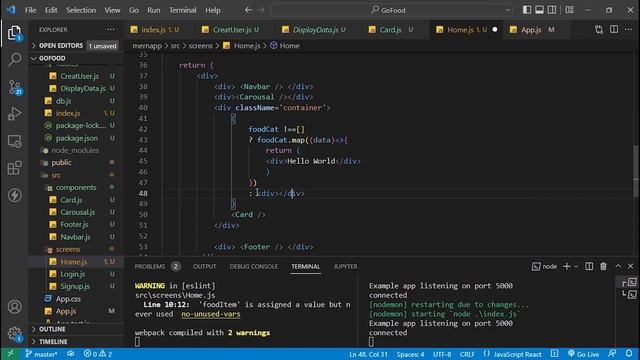Toggle primary side bar layout icon

coord(527,10)
